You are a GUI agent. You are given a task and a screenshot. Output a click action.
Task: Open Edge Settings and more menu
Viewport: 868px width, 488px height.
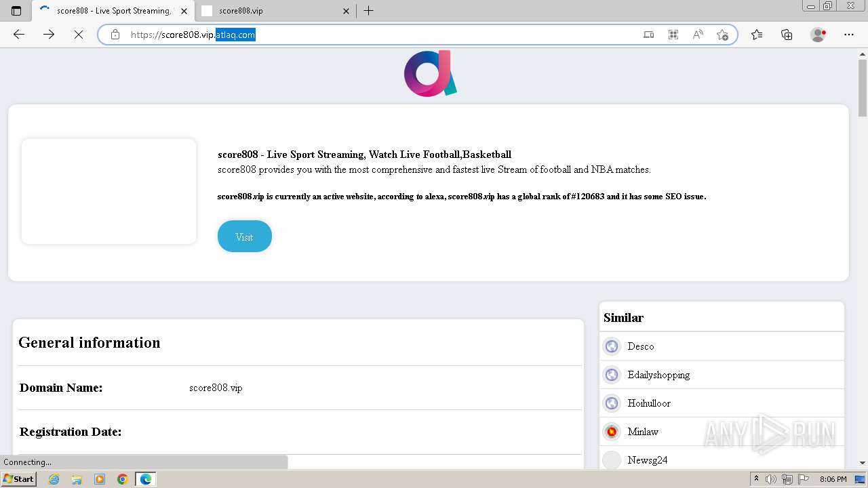849,35
